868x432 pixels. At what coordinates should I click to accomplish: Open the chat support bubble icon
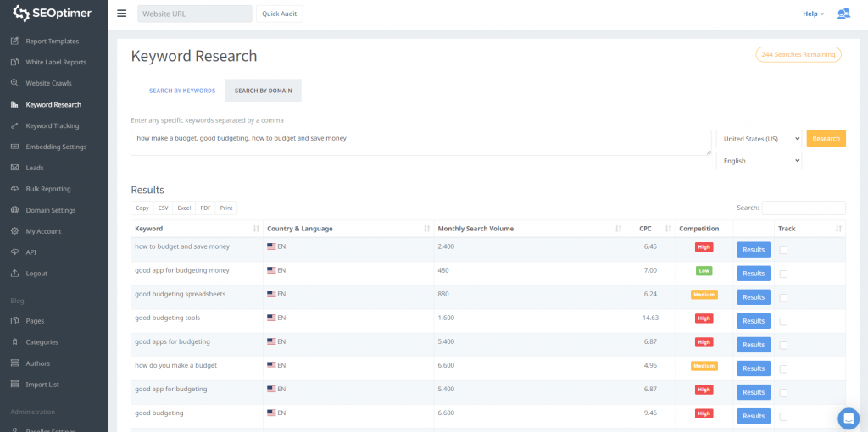848,418
